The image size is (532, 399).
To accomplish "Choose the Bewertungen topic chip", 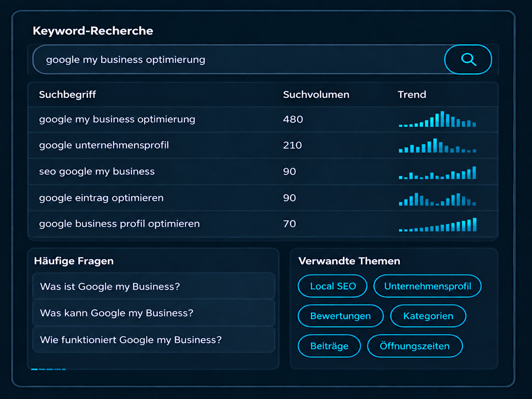I will click(341, 316).
